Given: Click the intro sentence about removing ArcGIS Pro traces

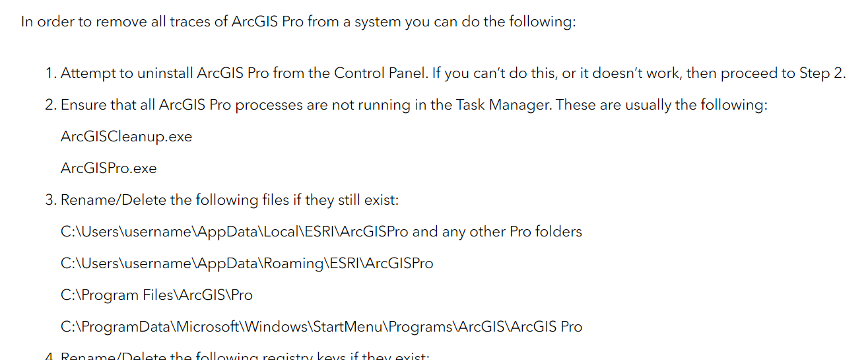Looking at the screenshot, I should point(298,21).
